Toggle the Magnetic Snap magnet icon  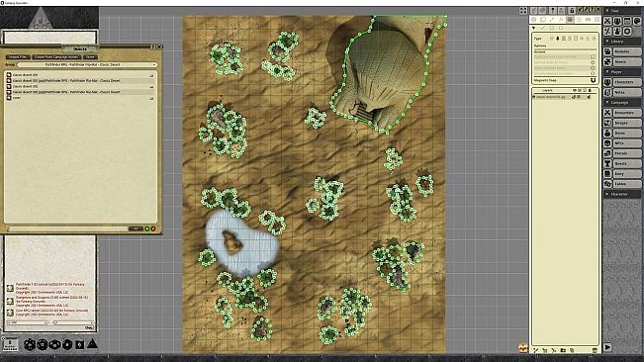pos(594,80)
